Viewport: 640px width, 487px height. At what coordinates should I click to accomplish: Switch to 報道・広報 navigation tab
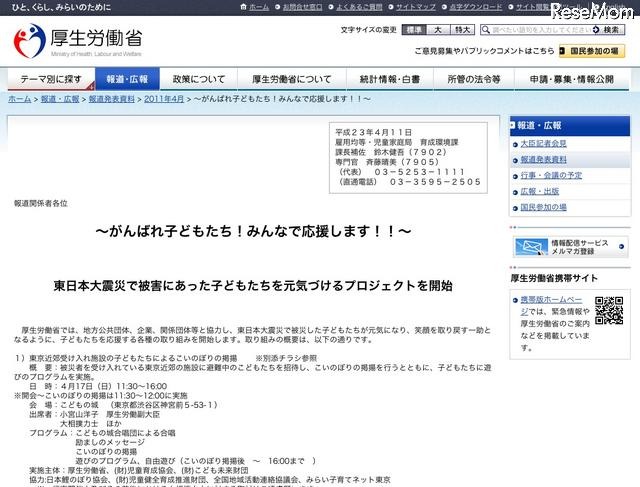click(x=126, y=79)
